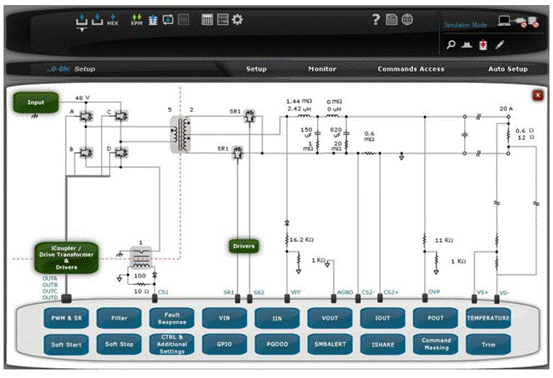Click the document icon beside help
The height and width of the screenshot is (378, 553).
[391, 19]
